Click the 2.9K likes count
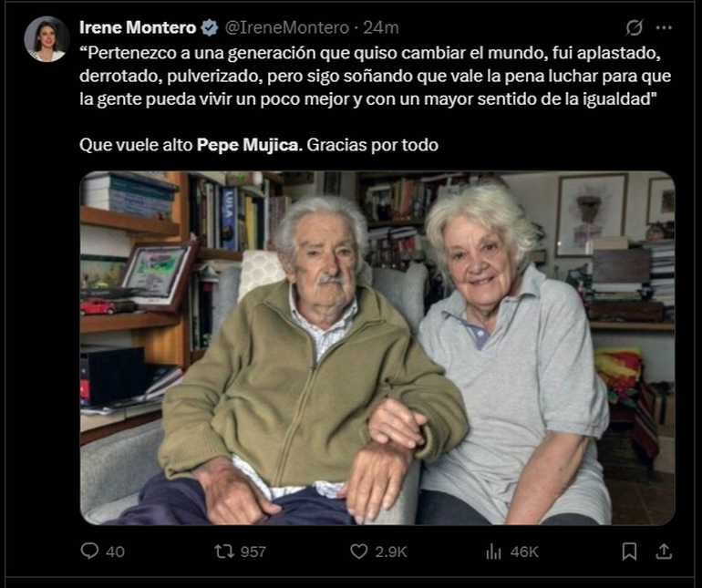The image size is (702, 588). tap(391, 552)
